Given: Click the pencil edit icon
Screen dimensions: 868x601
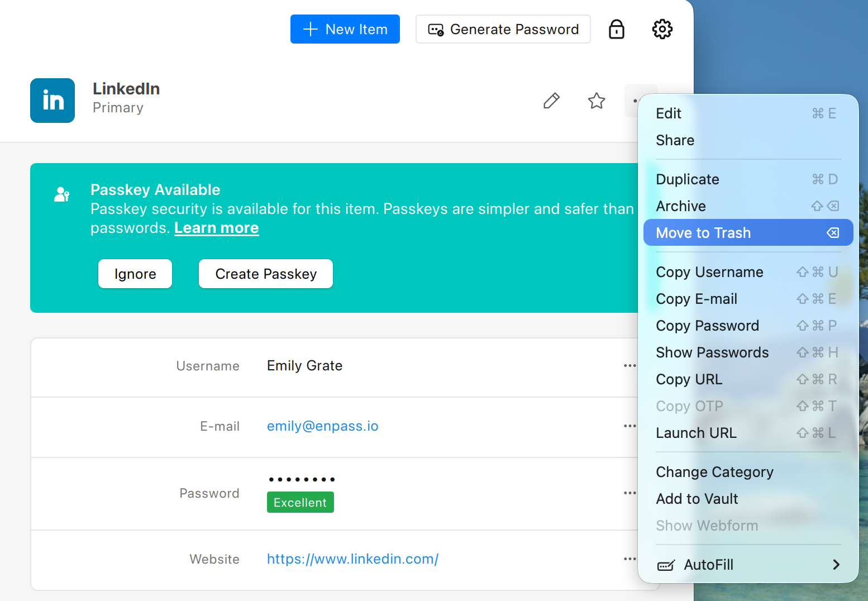Looking at the screenshot, I should click(552, 101).
